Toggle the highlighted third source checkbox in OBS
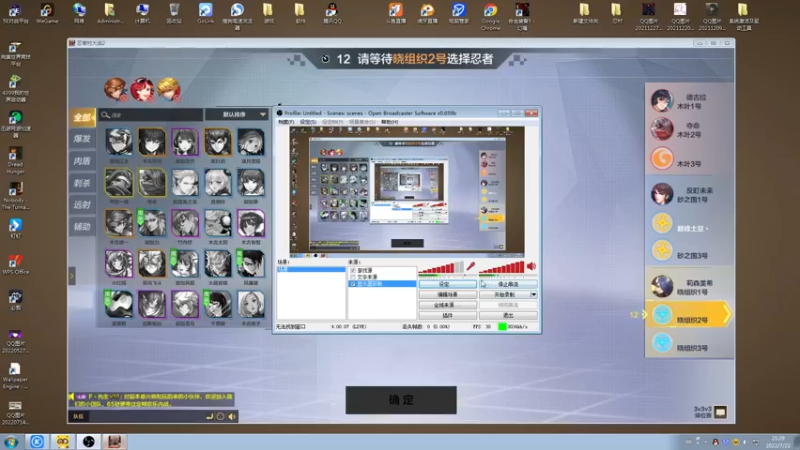Image resolution: width=800 pixels, height=450 pixels. coord(353,283)
